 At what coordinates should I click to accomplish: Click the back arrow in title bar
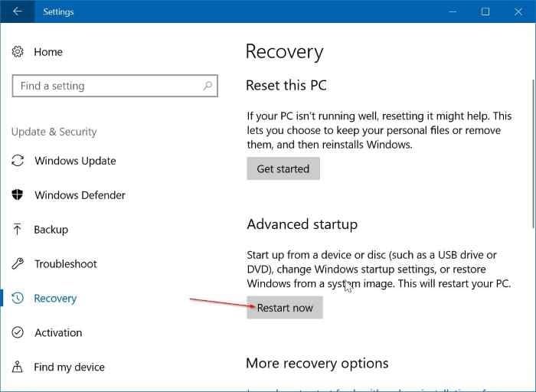click(17, 11)
